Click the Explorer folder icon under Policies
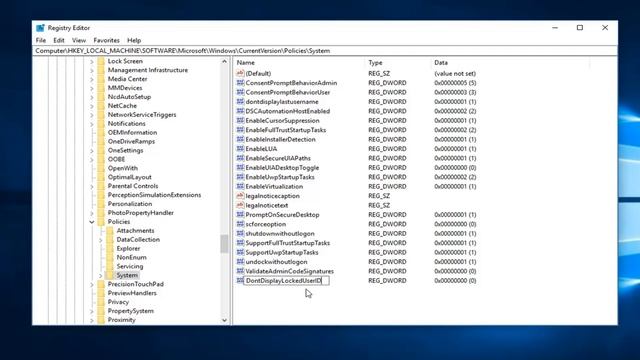The width and height of the screenshot is (640, 360). [x=110, y=249]
